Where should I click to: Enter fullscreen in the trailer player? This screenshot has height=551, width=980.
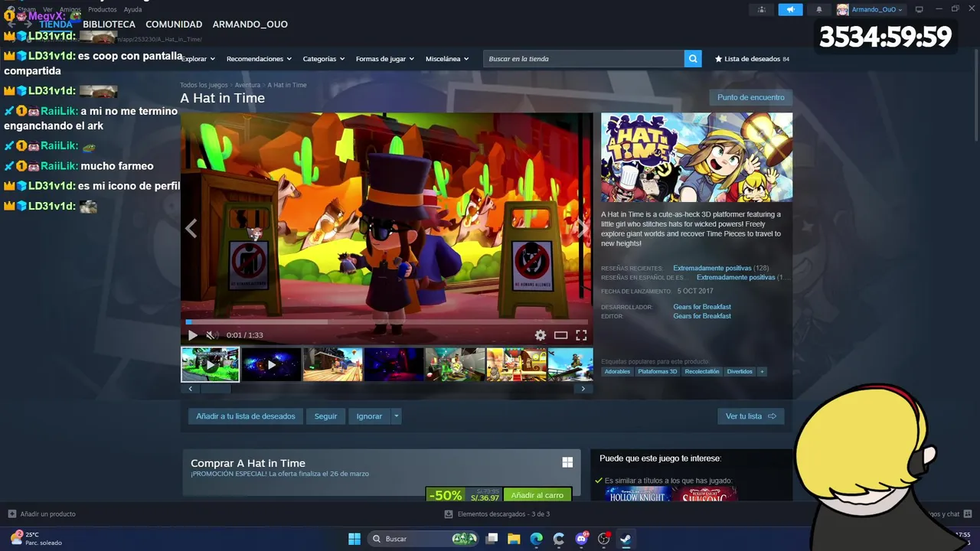click(581, 335)
